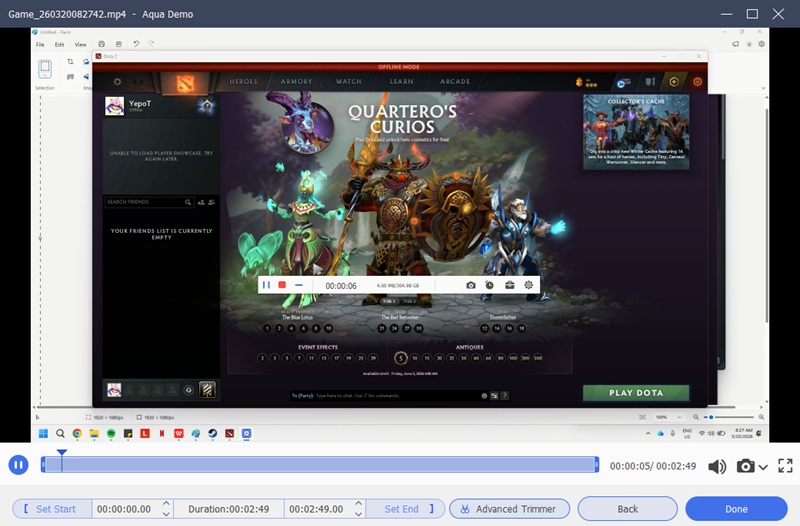Take a snapshot with the camera icon
Viewport: 800px width, 526px height.
coord(745,466)
